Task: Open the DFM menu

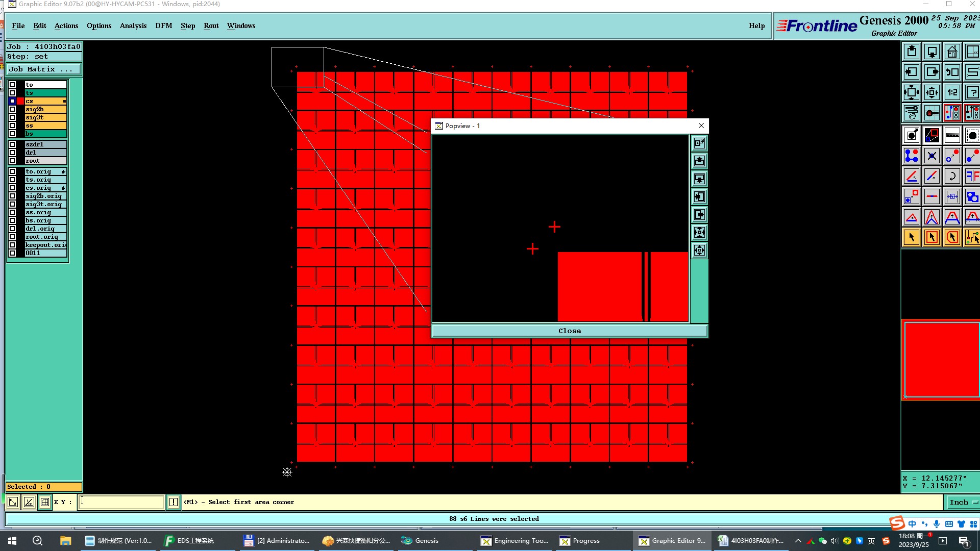Action: (163, 26)
